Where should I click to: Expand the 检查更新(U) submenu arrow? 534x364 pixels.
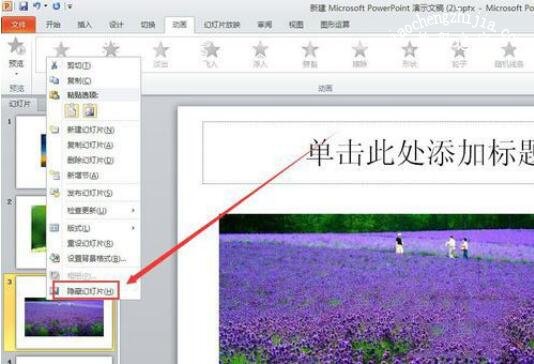click(133, 211)
